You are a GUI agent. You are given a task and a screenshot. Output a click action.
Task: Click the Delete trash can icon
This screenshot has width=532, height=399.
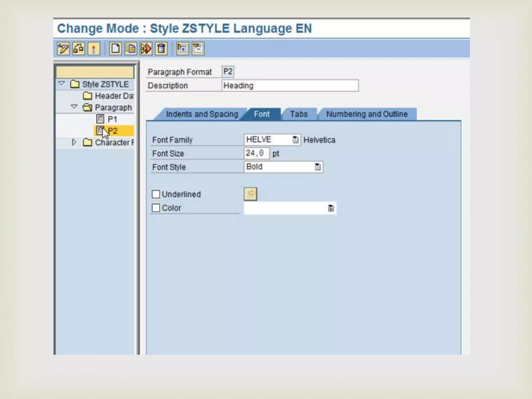coord(161,49)
